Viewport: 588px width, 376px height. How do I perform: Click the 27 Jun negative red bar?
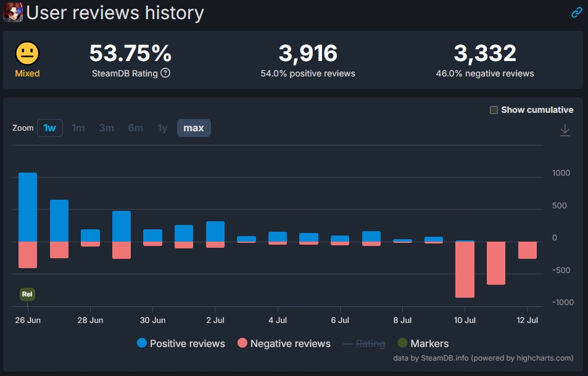[x=59, y=250]
